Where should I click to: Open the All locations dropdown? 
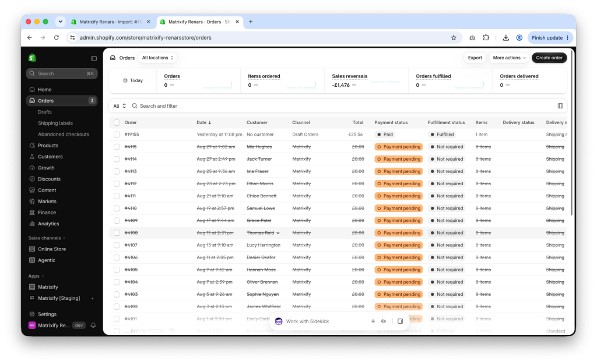pos(157,58)
